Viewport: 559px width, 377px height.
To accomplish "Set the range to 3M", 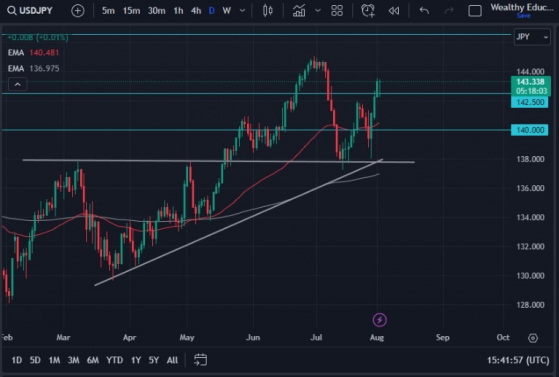I will pyautogui.click(x=73, y=360).
